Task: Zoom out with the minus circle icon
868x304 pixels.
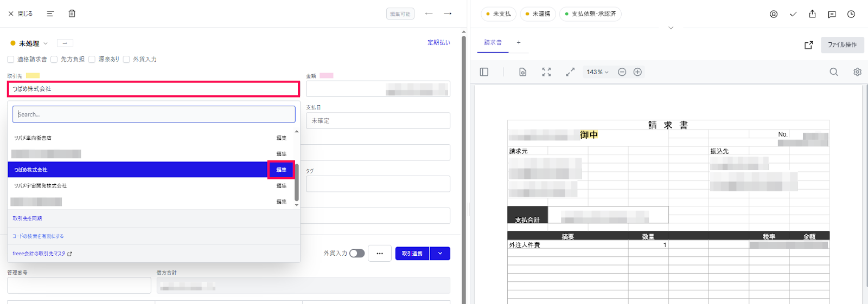Action: click(622, 72)
